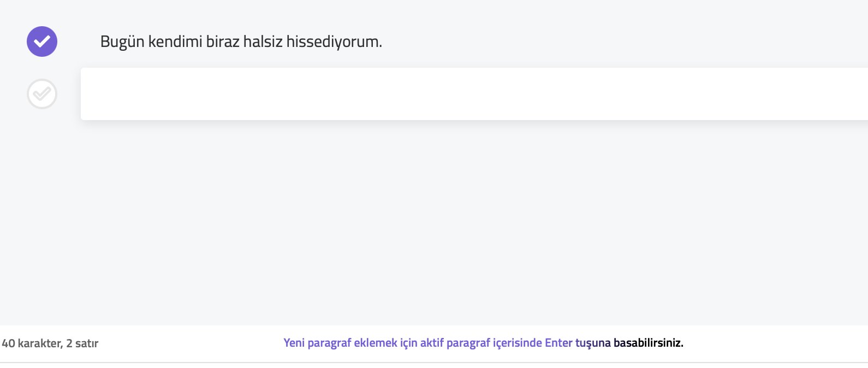The width and height of the screenshot is (868, 368).
Task: Click the white checkmark inside the purple circle
Action: tap(42, 41)
